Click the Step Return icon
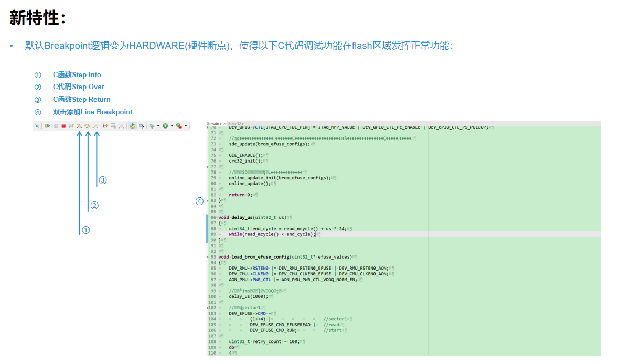 96,126
